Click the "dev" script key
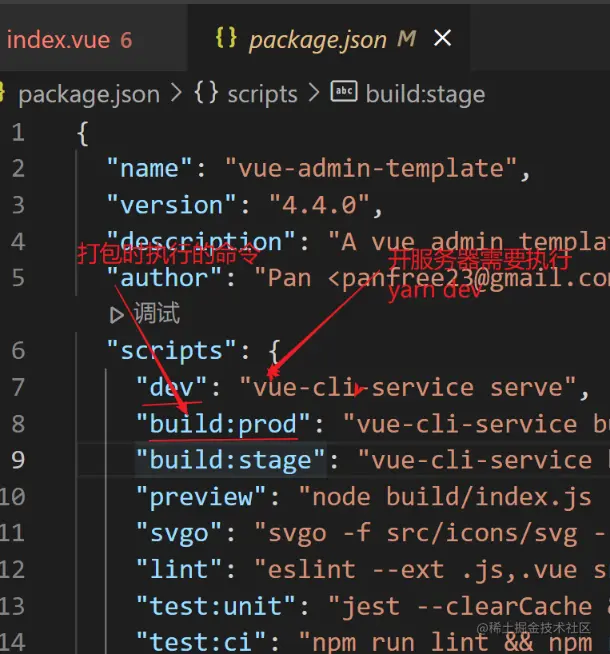 [171, 387]
